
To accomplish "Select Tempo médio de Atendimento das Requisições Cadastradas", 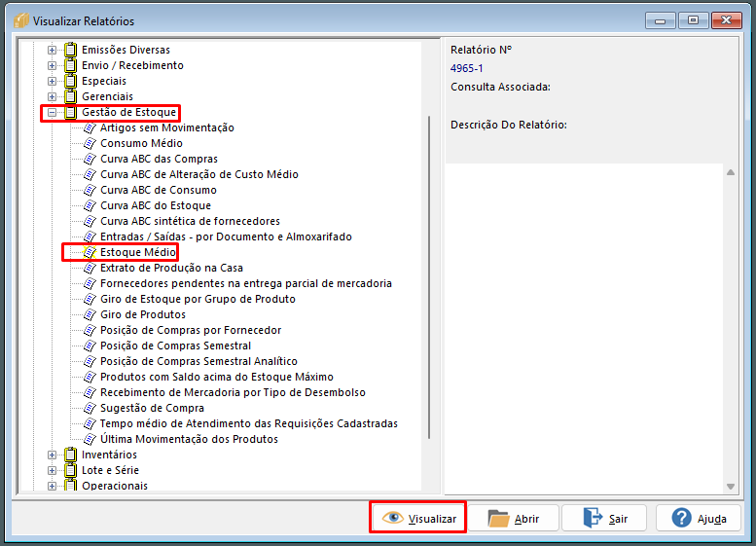I will tap(249, 423).
